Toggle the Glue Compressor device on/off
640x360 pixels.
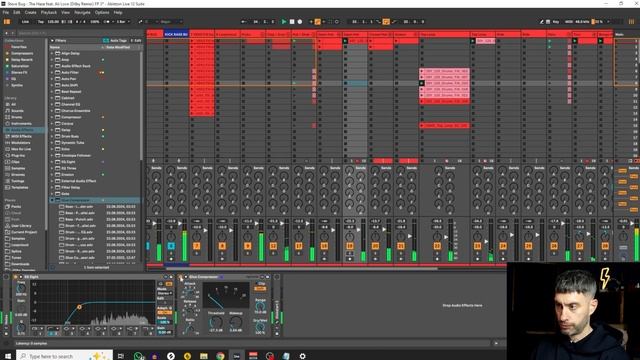(181, 277)
